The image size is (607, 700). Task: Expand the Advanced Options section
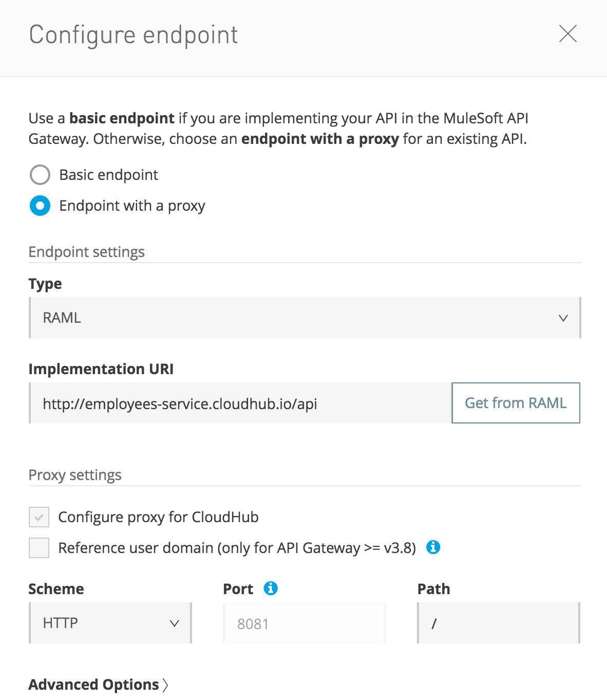pos(94,685)
